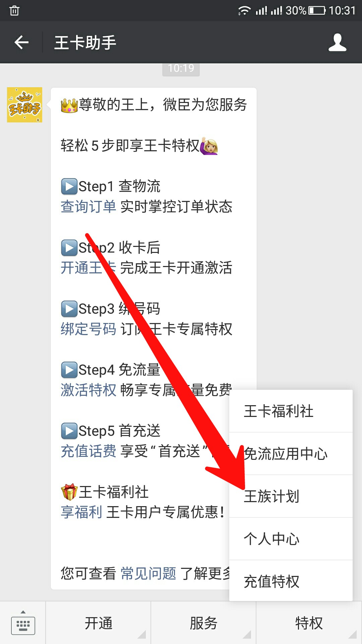Tap the back arrow icon

pyautogui.click(x=21, y=42)
